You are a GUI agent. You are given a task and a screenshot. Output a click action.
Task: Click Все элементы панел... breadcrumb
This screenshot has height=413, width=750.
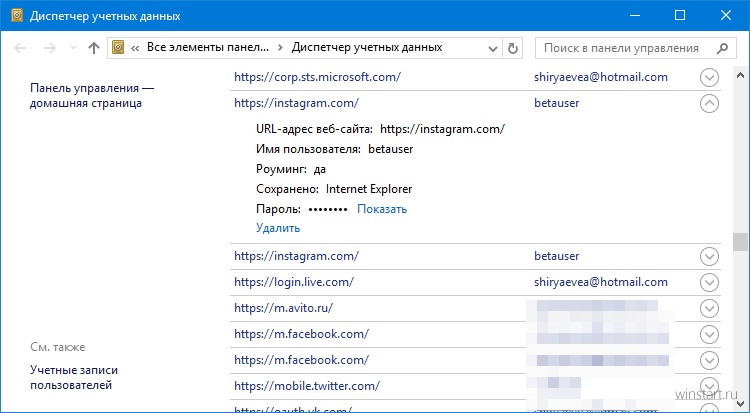tap(208, 47)
